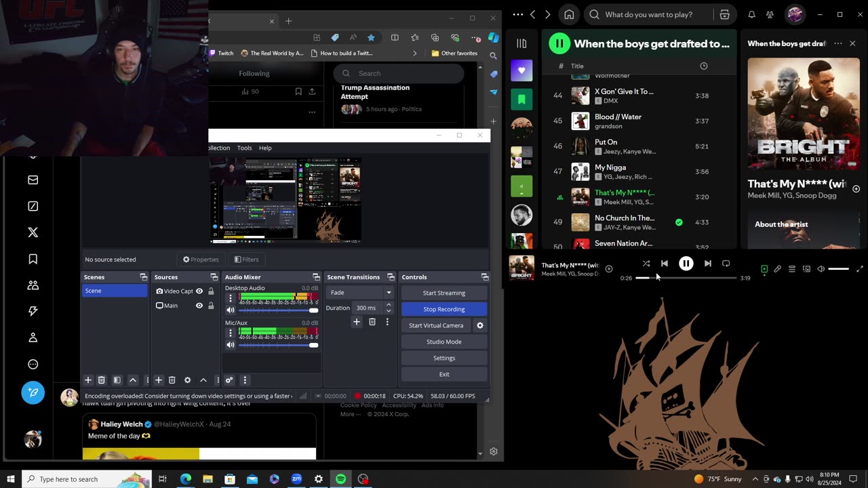Open Properties tab in OBS
The height and width of the screenshot is (488, 868).
[x=201, y=260]
